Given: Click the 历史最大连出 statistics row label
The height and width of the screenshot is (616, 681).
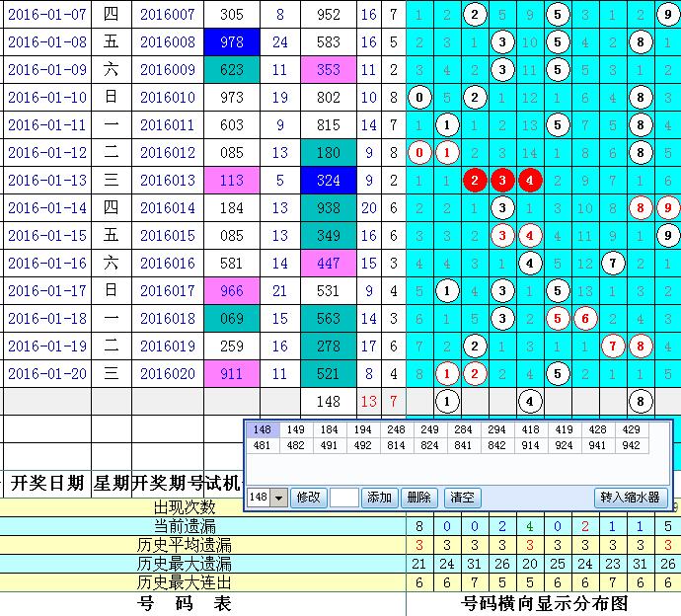Looking at the screenshot, I should click(185, 582).
